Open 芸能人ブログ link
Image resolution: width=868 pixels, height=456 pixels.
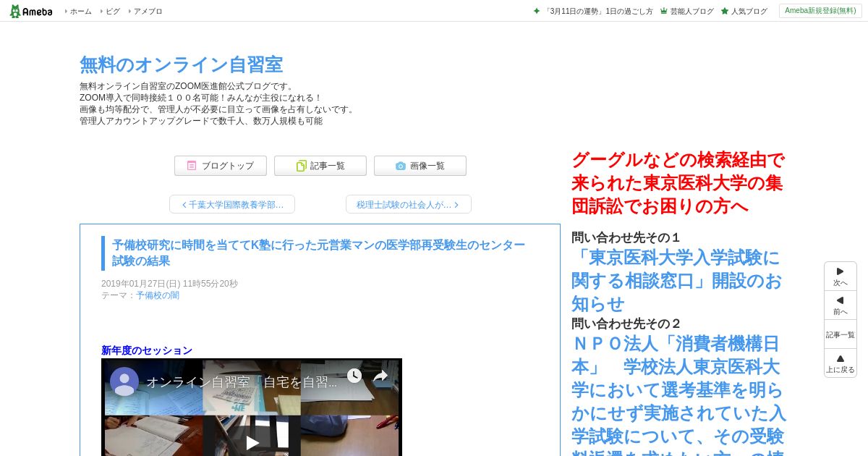click(x=692, y=12)
